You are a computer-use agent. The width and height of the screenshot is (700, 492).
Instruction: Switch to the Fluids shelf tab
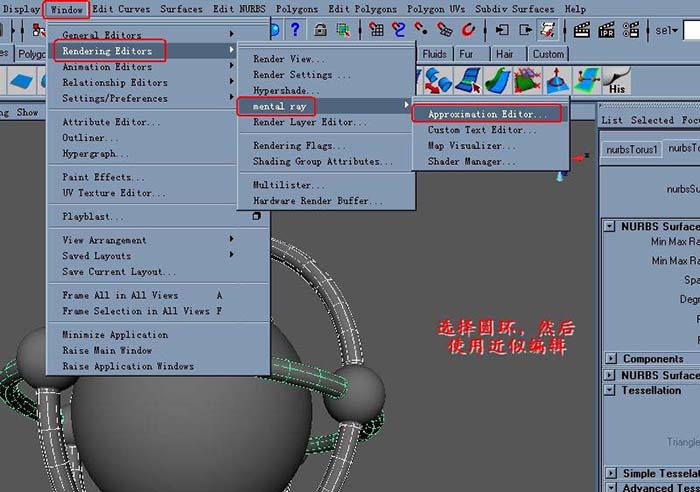434,54
